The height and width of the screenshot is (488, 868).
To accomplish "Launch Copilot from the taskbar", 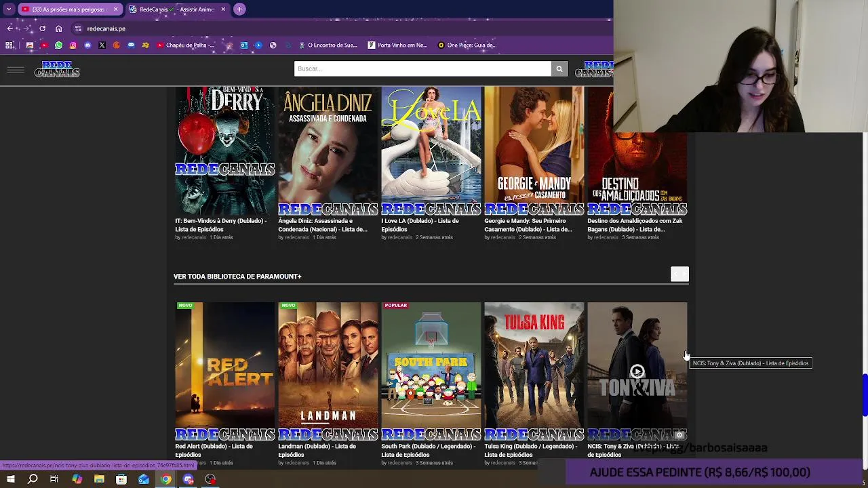I will (77, 479).
